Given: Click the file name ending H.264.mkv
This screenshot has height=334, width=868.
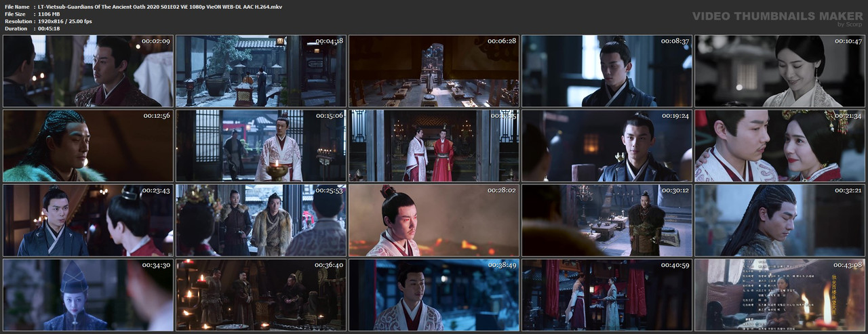Looking at the screenshot, I should (x=160, y=6).
